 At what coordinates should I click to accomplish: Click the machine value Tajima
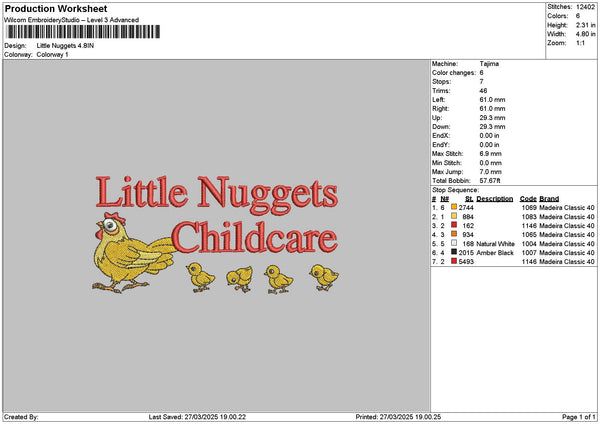[x=489, y=64]
